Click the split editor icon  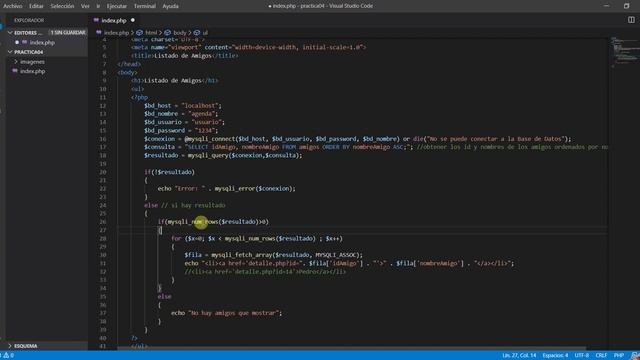click(x=631, y=20)
